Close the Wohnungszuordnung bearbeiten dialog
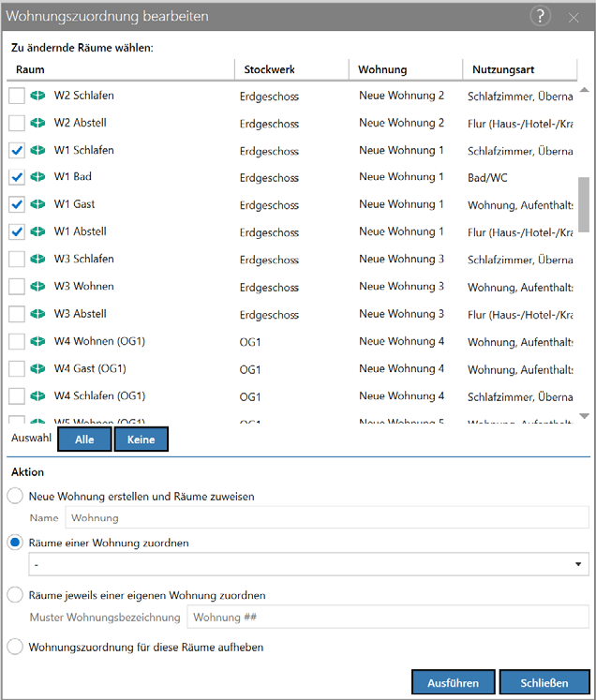596x700 pixels. click(x=574, y=18)
